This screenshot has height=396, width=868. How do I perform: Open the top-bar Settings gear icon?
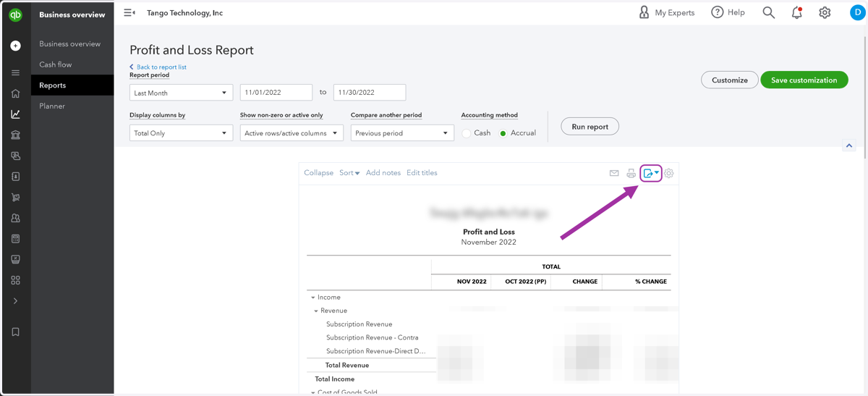(825, 12)
